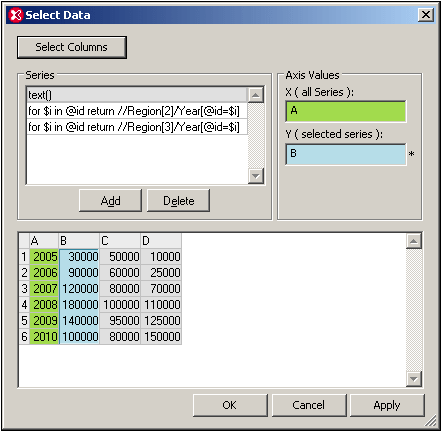Select the column C cell with 100000
Screen dimensions: 442x432
click(120, 305)
